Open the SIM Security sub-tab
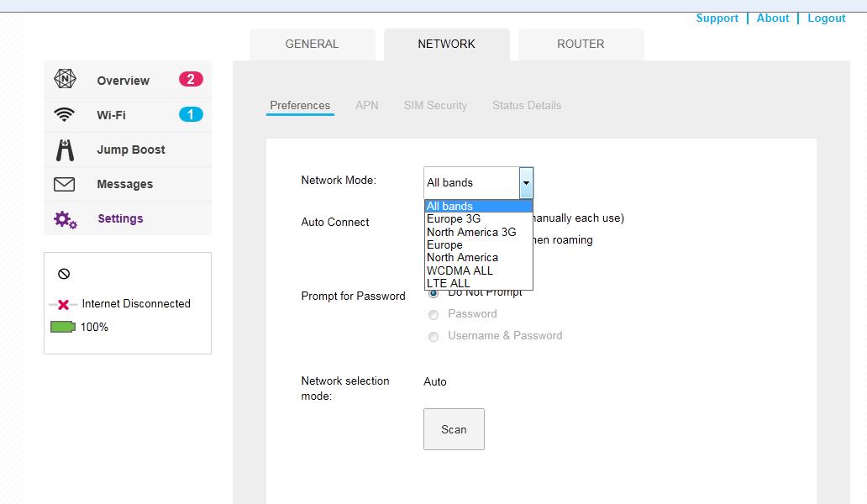 click(x=435, y=106)
